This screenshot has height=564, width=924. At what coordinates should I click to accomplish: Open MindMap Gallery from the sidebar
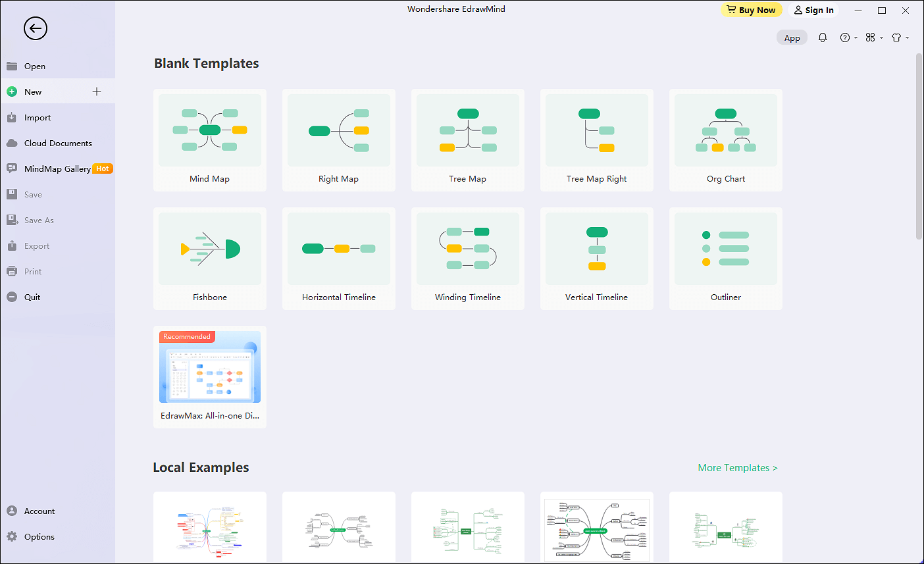point(58,168)
